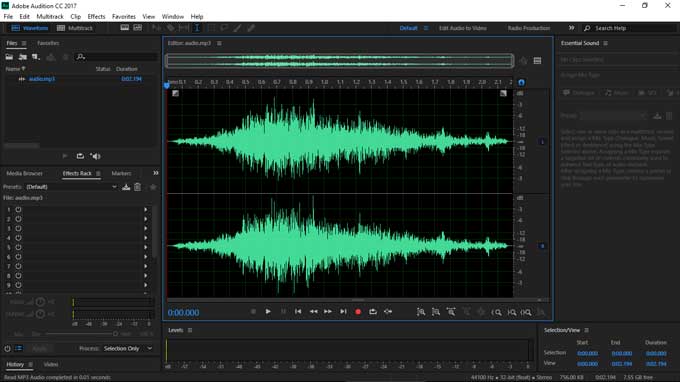Fast forward the audio

pos(328,311)
